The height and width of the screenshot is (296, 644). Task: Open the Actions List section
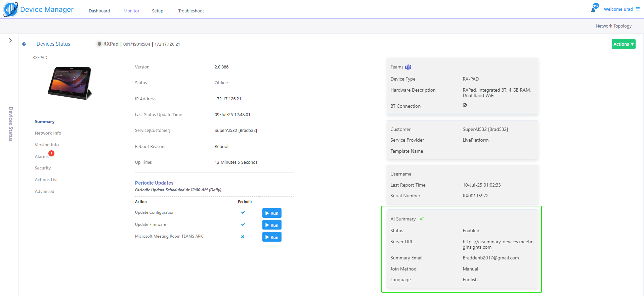click(46, 180)
